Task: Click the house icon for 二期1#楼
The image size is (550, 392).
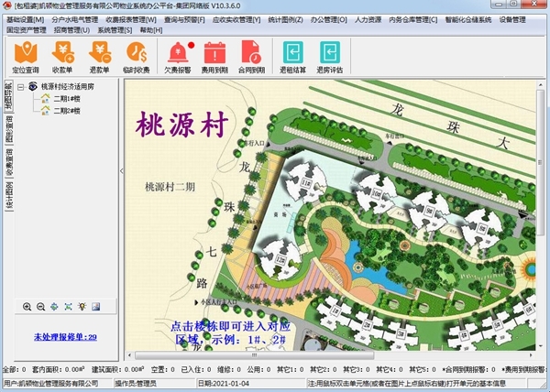Action: [45, 98]
